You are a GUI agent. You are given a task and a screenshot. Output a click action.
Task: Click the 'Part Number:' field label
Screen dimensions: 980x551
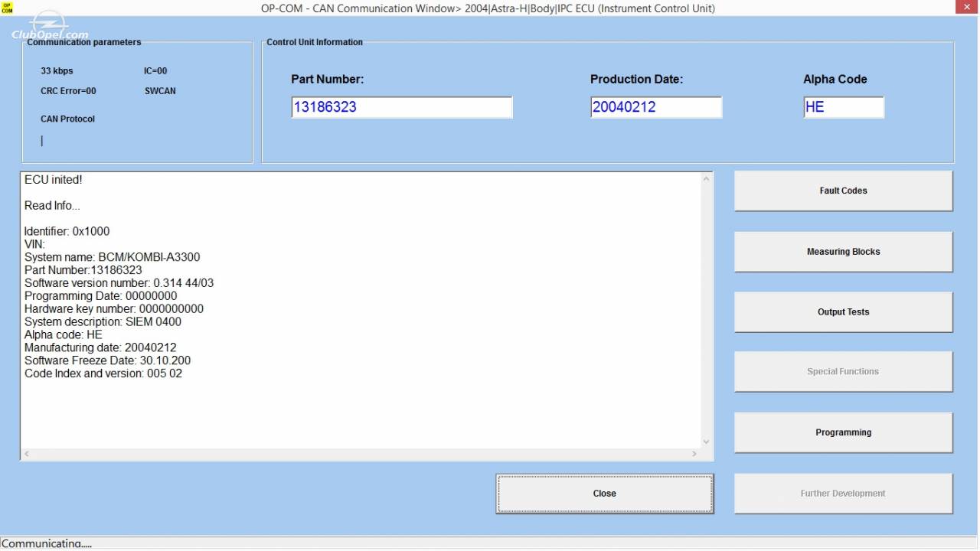pos(328,79)
